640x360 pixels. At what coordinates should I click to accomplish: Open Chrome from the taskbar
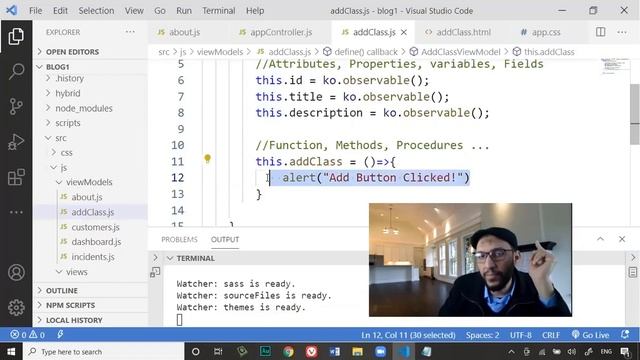point(288,351)
